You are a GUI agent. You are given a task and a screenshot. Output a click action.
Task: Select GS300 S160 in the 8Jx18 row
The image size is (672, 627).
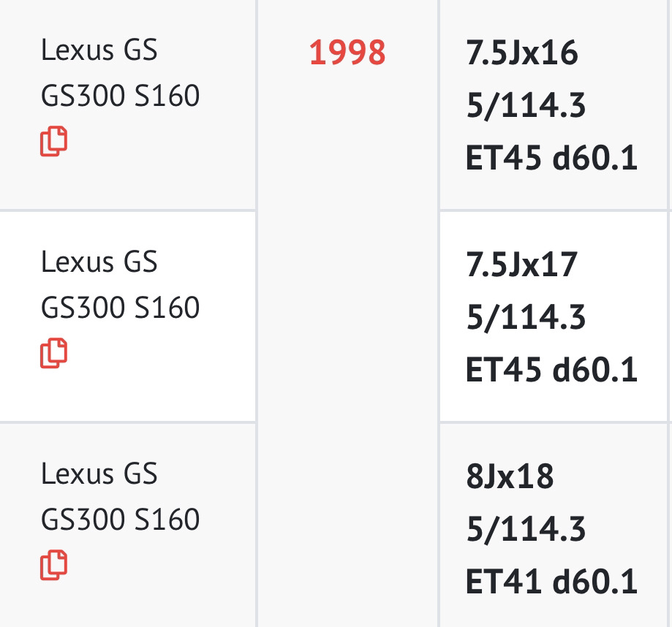click(121, 519)
